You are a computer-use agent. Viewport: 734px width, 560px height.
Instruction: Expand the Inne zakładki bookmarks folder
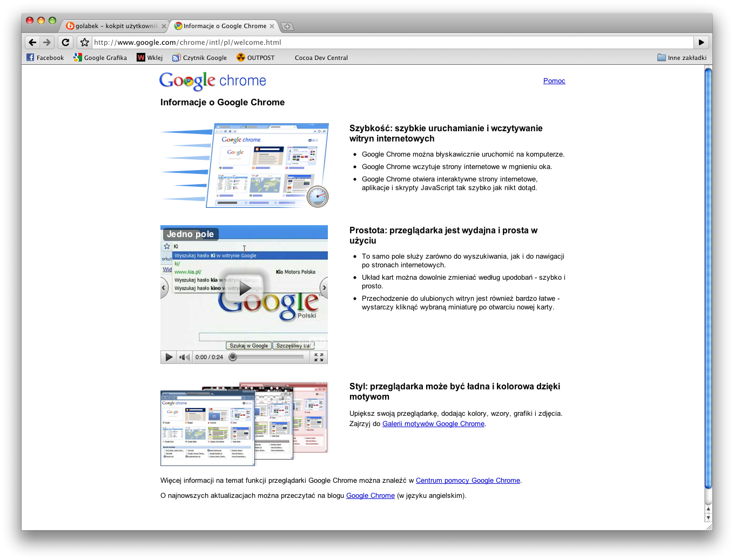[682, 57]
